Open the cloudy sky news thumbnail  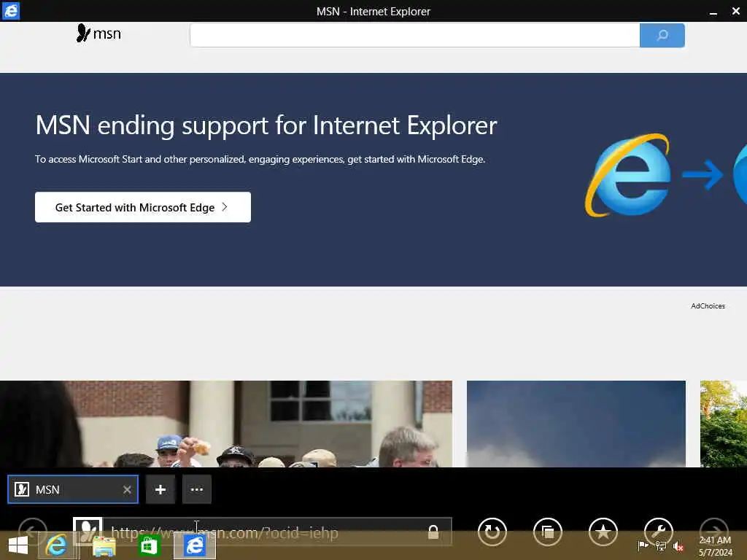pyautogui.click(x=576, y=424)
